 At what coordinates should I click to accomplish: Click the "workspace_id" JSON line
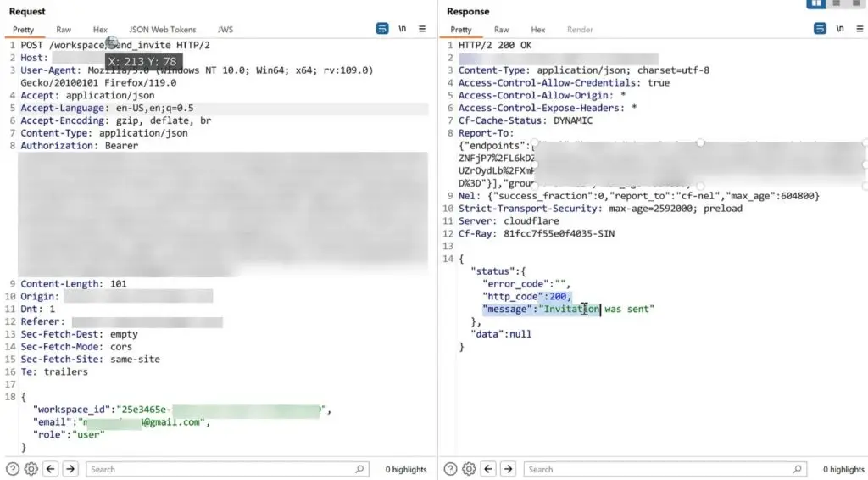coord(181,410)
